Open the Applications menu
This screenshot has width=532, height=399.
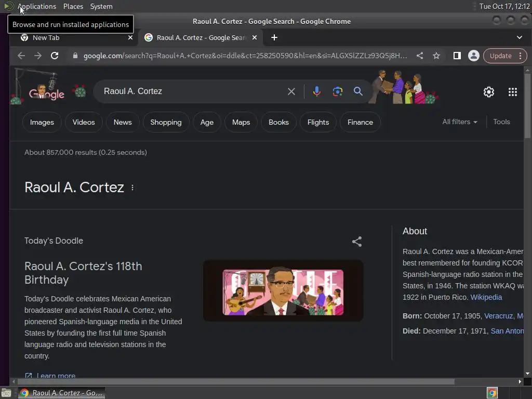pyautogui.click(x=37, y=6)
